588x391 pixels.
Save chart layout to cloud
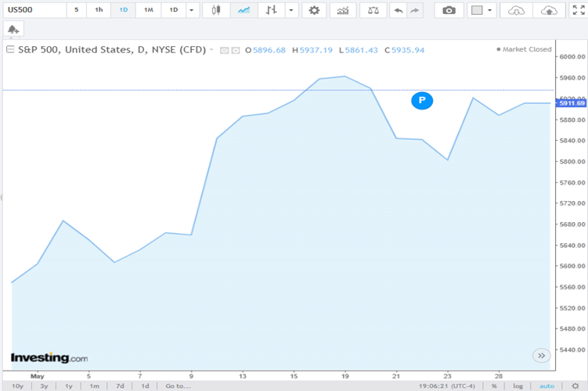point(549,10)
